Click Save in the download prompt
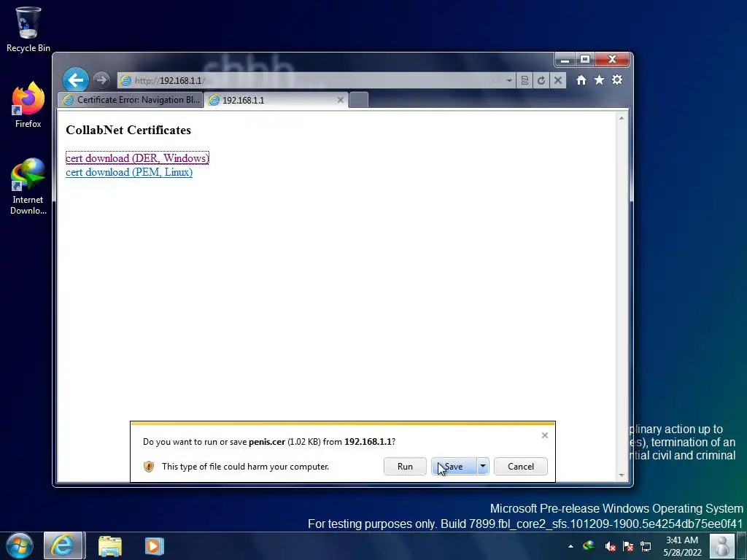 454,466
